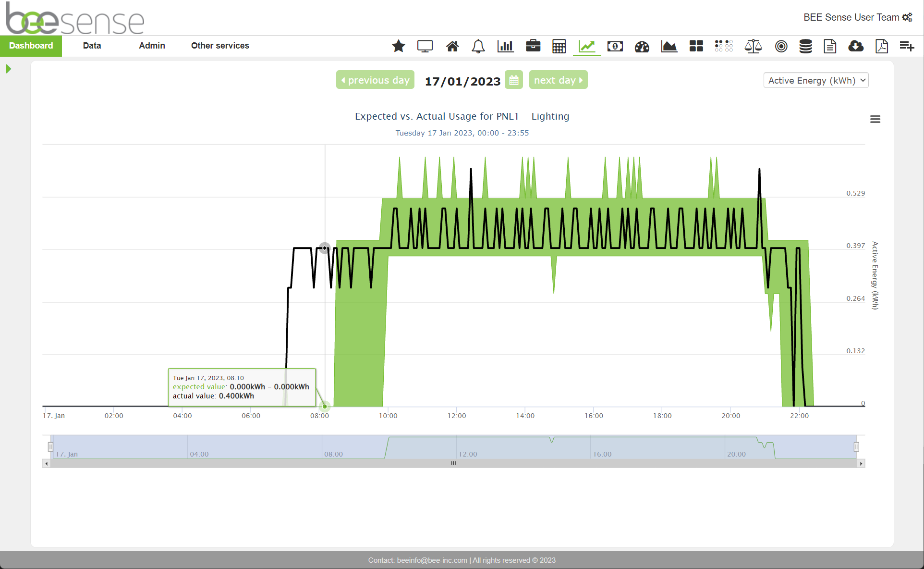Switch to the Admin menu

(x=152, y=46)
